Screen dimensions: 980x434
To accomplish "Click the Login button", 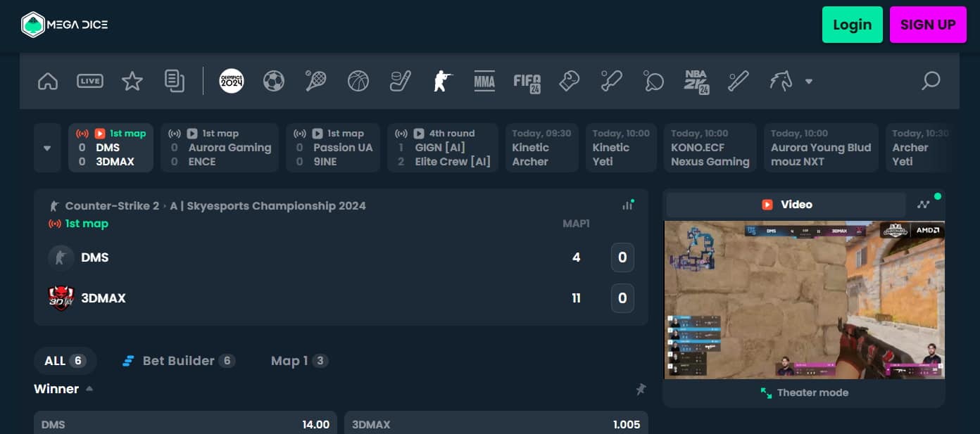I will [852, 25].
